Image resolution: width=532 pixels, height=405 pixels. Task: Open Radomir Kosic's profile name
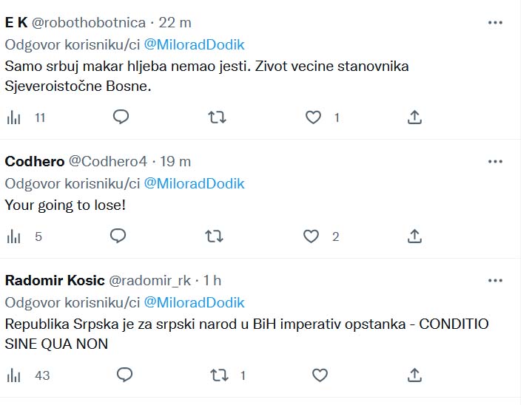click(x=55, y=280)
